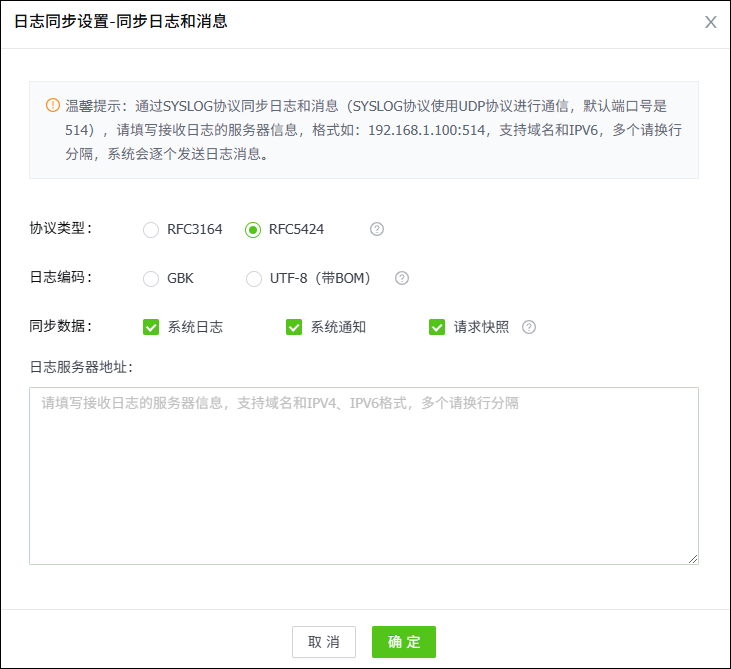Click the resize handle of server address box
731x669 pixels.
(x=692, y=558)
